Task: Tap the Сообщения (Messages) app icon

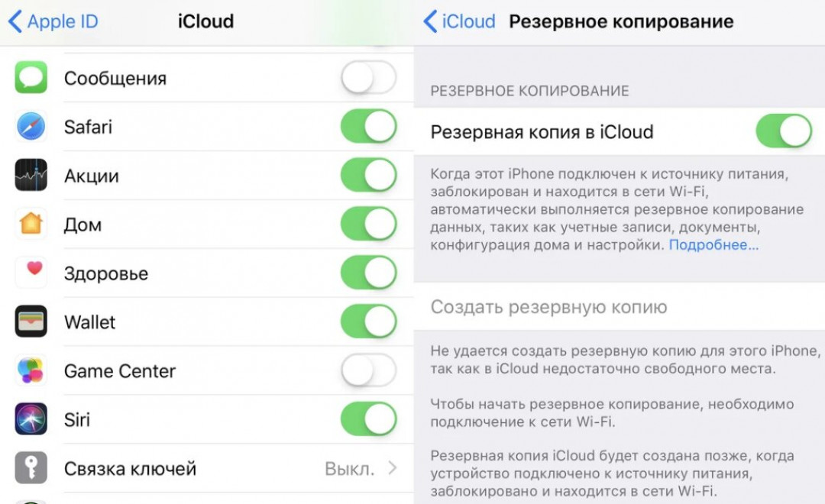Action: [31, 78]
